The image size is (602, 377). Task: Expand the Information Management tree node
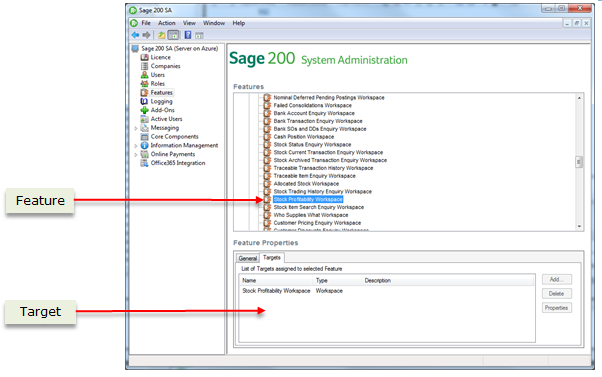(x=136, y=146)
